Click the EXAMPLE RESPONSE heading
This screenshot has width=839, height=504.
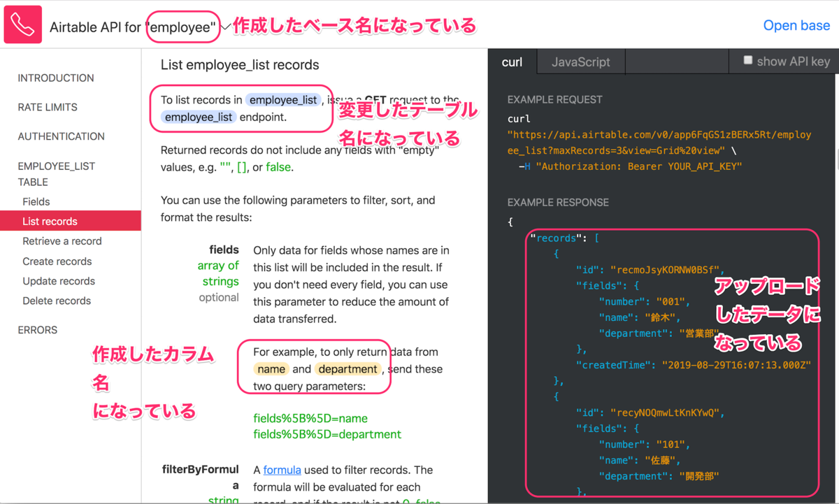tap(559, 203)
